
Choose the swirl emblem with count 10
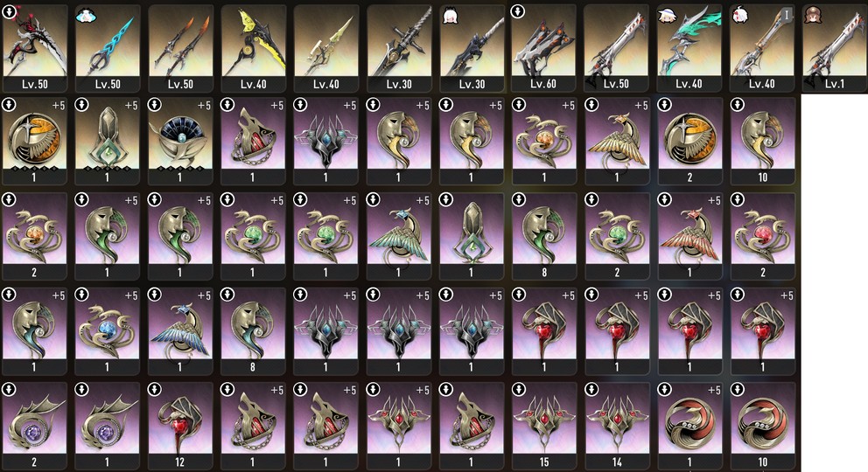pos(762,427)
